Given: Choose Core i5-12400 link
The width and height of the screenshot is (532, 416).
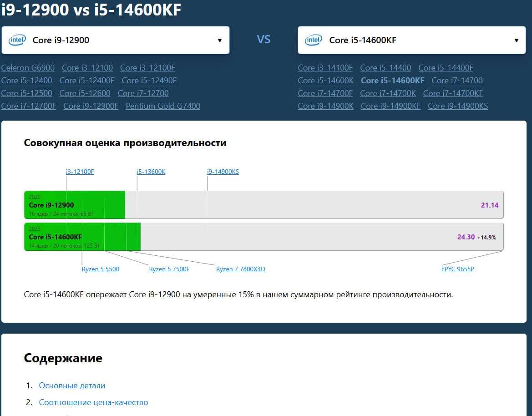Looking at the screenshot, I should [26, 81].
